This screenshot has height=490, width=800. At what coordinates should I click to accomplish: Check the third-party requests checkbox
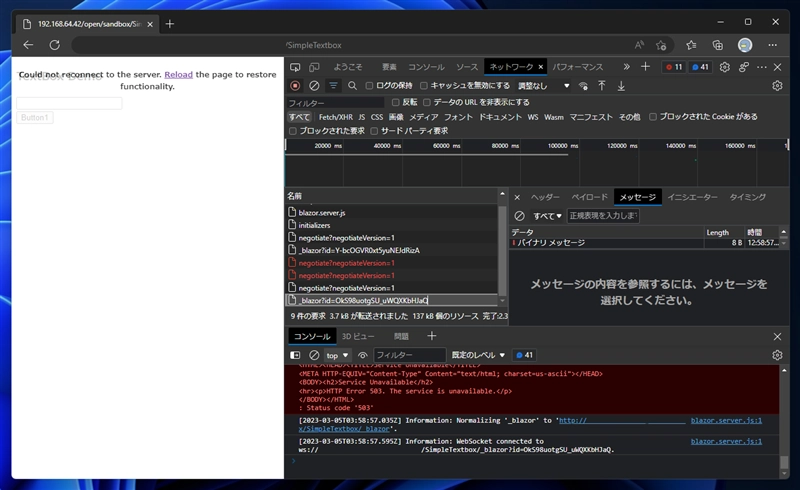[374, 131]
